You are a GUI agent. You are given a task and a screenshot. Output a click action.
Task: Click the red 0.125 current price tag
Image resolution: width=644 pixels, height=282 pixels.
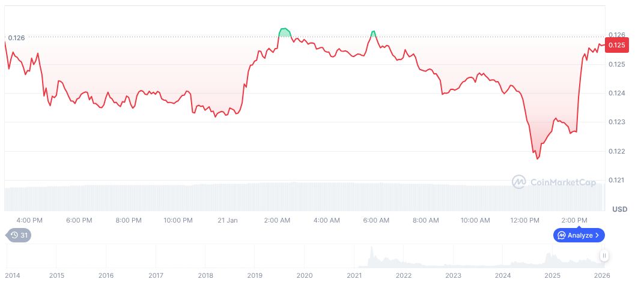(617, 45)
